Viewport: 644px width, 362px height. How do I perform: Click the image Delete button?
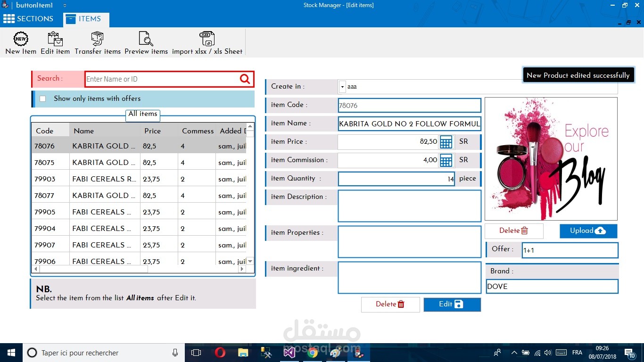click(x=514, y=231)
